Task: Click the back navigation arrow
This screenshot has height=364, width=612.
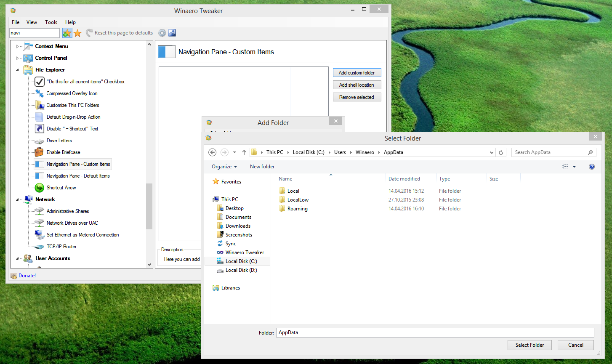Action: tap(212, 152)
